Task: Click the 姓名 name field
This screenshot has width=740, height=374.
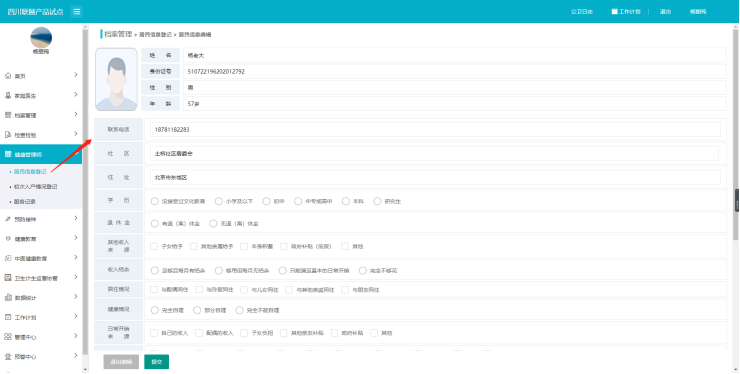Action: [x=454, y=55]
